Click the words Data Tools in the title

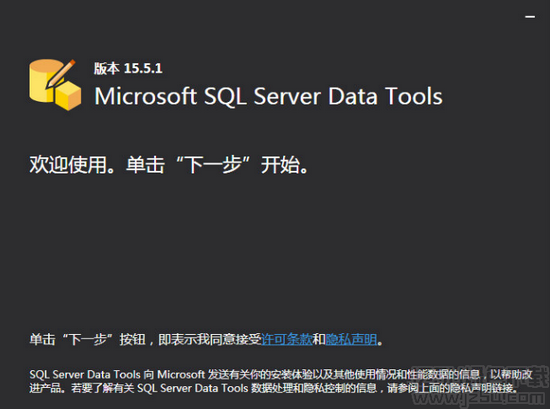(x=385, y=96)
